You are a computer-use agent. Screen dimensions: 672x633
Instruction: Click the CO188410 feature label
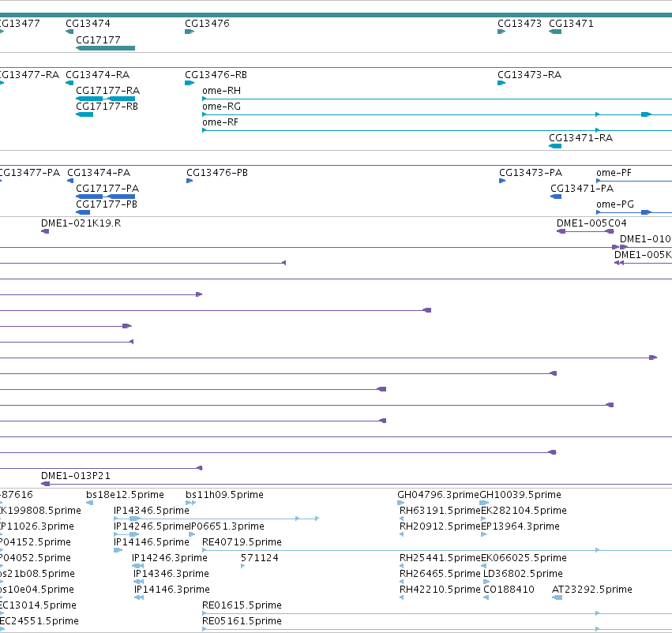click(509, 590)
